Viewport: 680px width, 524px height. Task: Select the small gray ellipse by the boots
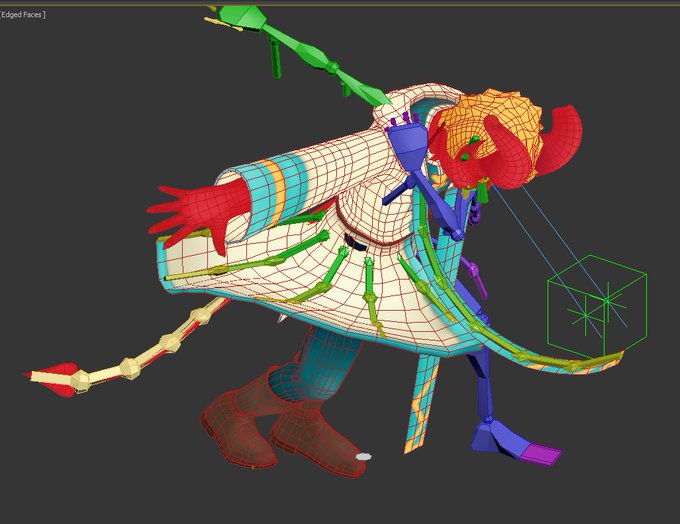click(363, 456)
